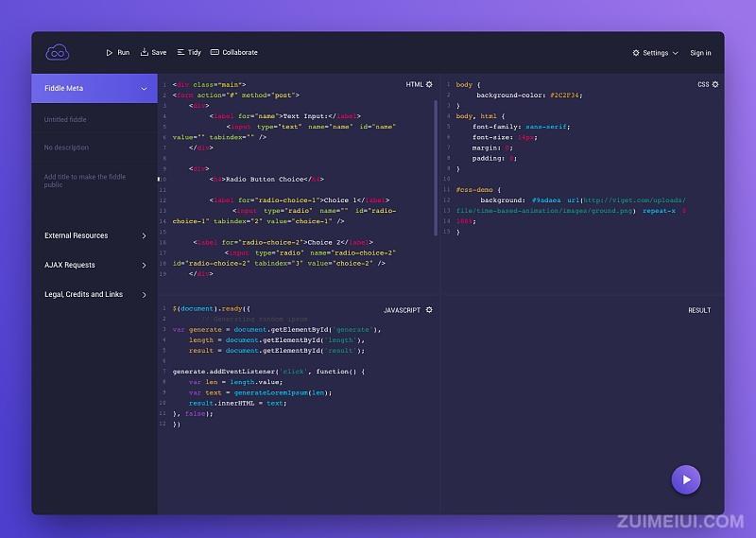The width and height of the screenshot is (756, 538).
Task: Click the Collaborate icon
Action: tap(215, 53)
